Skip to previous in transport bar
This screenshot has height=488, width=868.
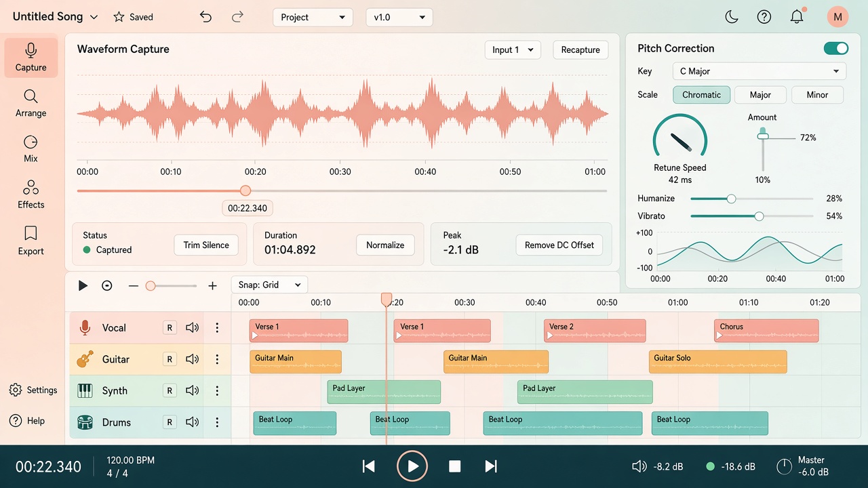click(x=369, y=466)
